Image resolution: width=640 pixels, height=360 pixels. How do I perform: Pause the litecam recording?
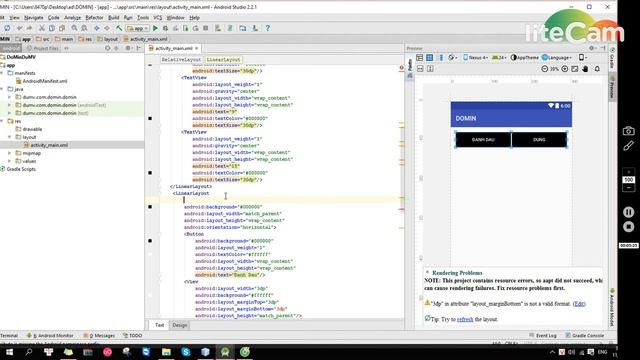(629, 212)
